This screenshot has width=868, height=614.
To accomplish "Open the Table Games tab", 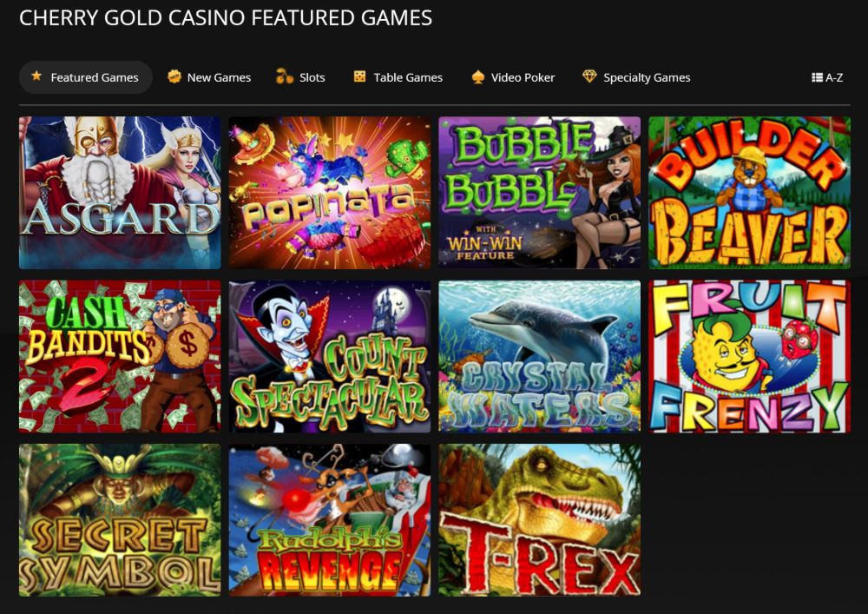I will coord(398,77).
